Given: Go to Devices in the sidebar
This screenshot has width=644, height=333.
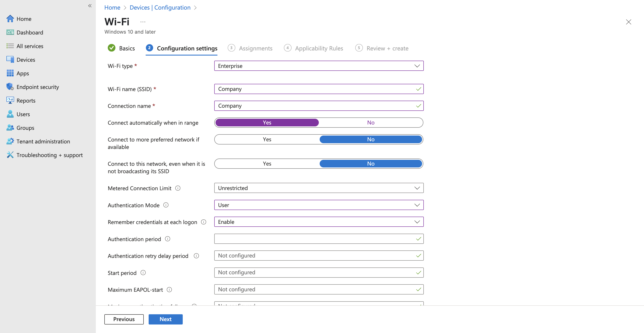Looking at the screenshot, I should coord(26,60).
